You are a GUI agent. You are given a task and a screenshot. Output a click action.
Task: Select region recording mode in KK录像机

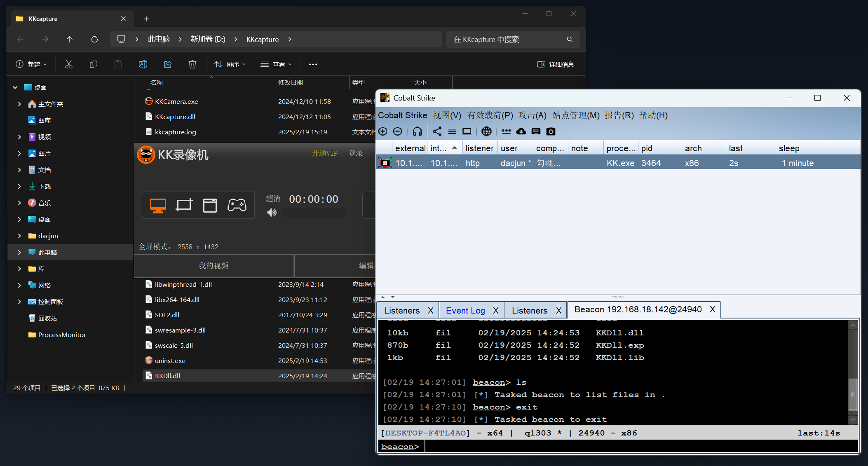point(184,205)
